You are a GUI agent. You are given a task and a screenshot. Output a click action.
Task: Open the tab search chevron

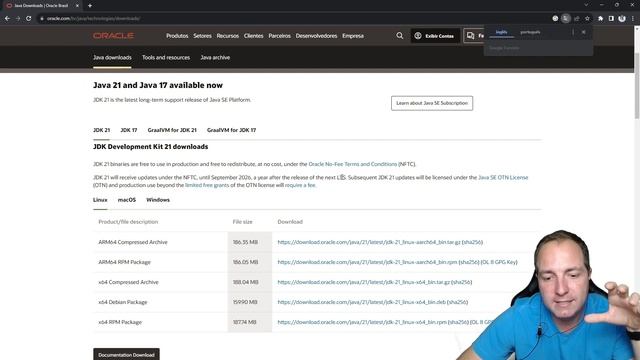pyautogui.click(x=586, y=5)
